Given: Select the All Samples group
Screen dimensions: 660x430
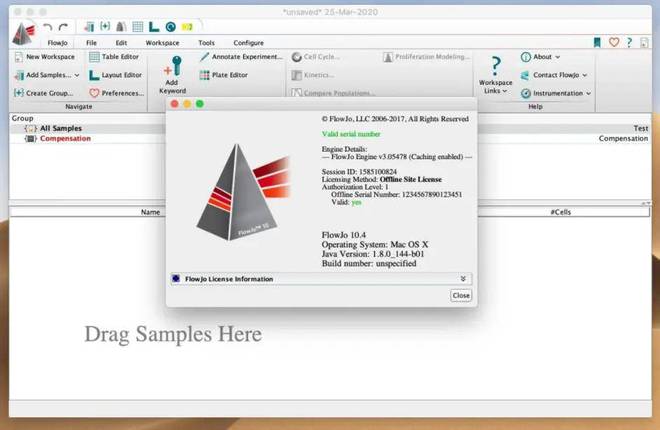Looking at the screenshot, I should coord(60,128).
